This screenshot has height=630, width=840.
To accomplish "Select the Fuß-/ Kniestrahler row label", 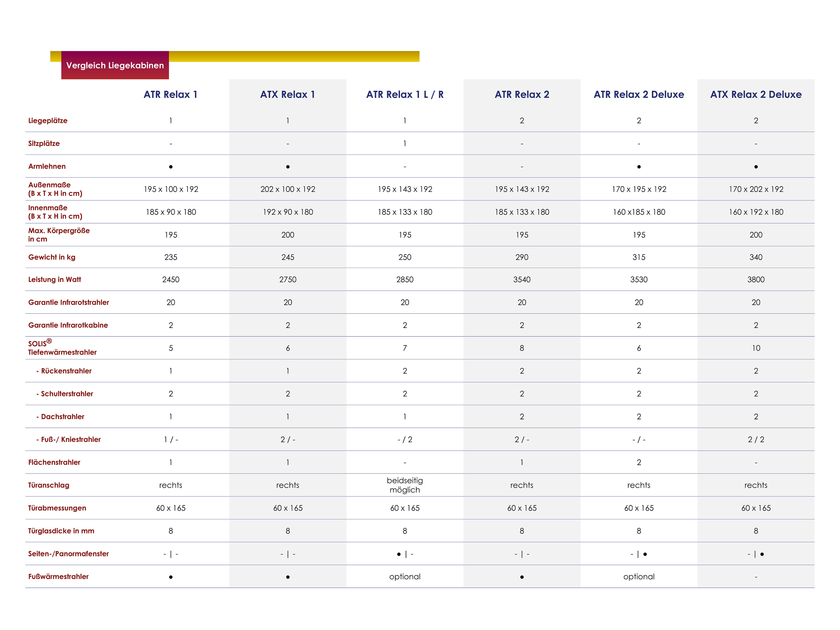I will 69,439.
